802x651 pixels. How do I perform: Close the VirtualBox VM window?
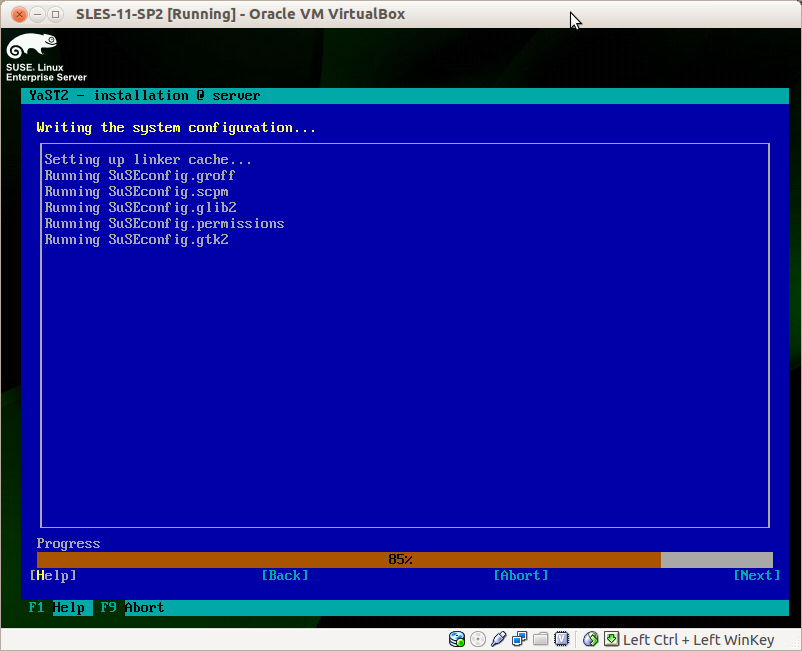pyautogui.click(x=19, y=14)
